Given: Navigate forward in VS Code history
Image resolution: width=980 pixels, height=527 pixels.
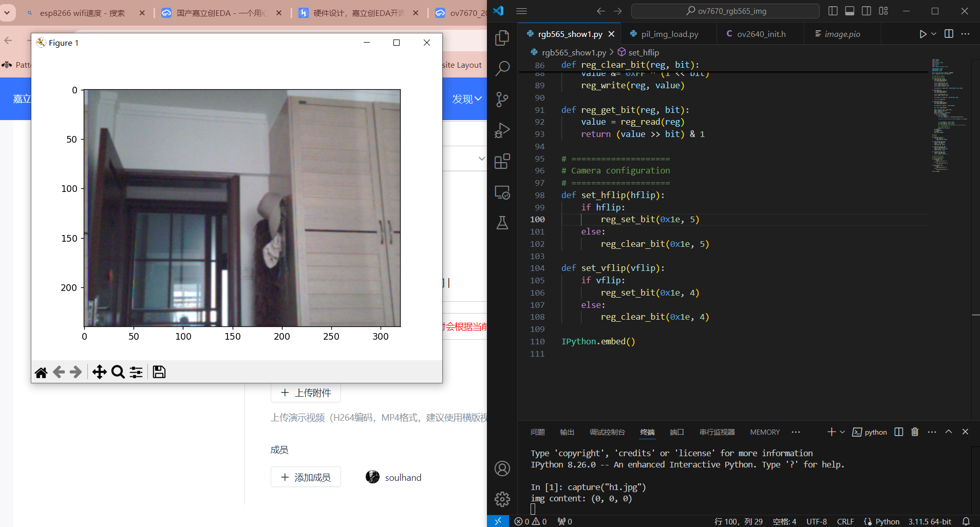Looking at the screenshot, I should click(x=618, y=11).
